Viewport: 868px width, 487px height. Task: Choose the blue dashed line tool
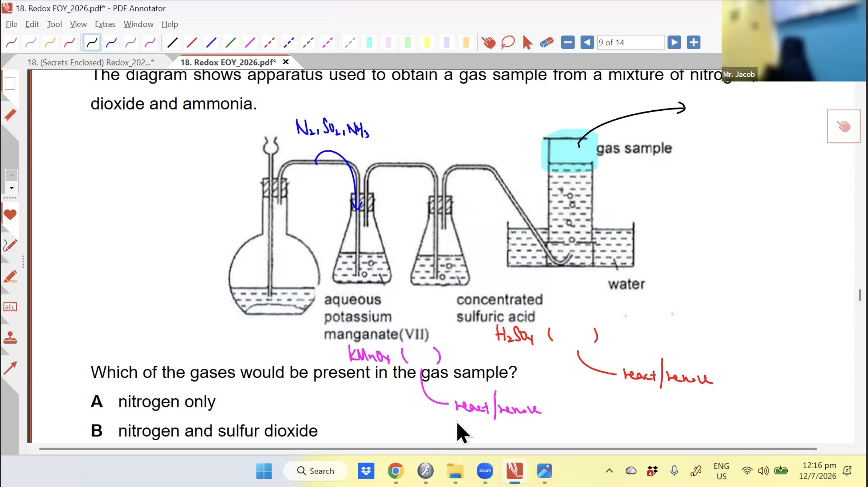click(x=289, y=43)
